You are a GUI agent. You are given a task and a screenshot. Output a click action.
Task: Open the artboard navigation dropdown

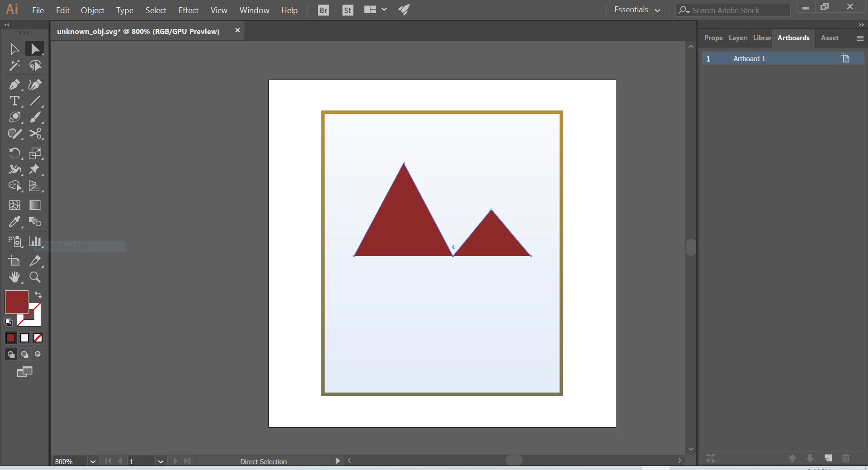[x=160, y=461]
